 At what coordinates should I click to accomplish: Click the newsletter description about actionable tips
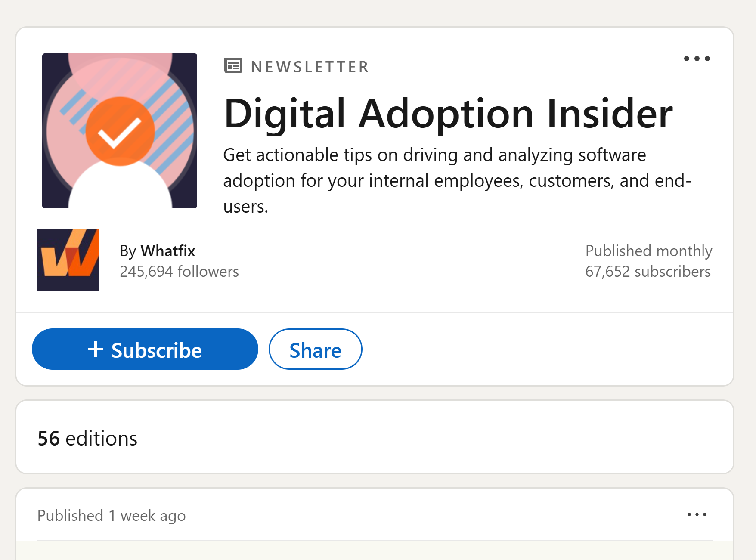(457, 181)
